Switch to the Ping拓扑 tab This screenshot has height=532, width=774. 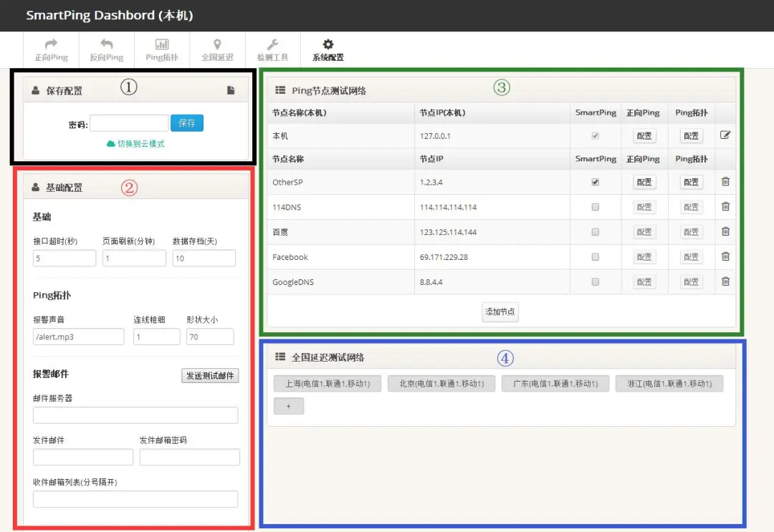(x=162, y=50)
